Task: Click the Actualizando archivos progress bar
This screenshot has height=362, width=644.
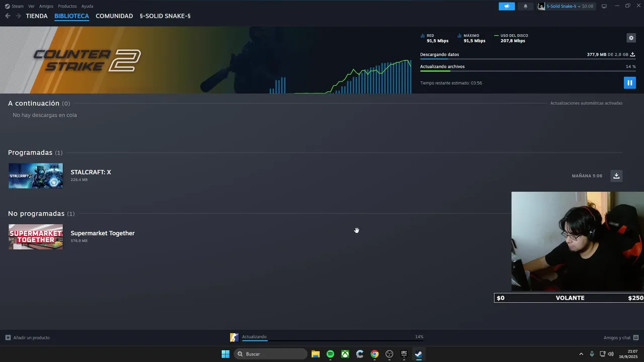Action: (528, 71)
